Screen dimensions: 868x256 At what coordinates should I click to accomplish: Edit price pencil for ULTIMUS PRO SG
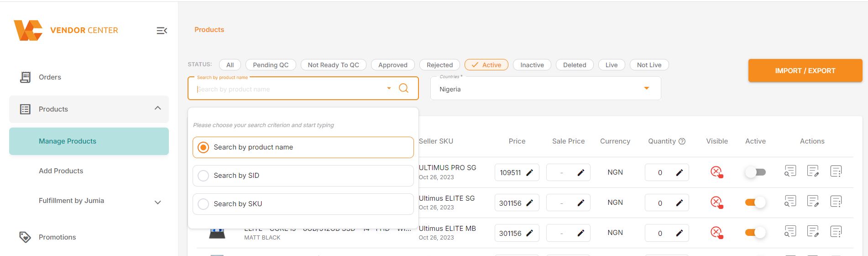click(x=529, y=173)
